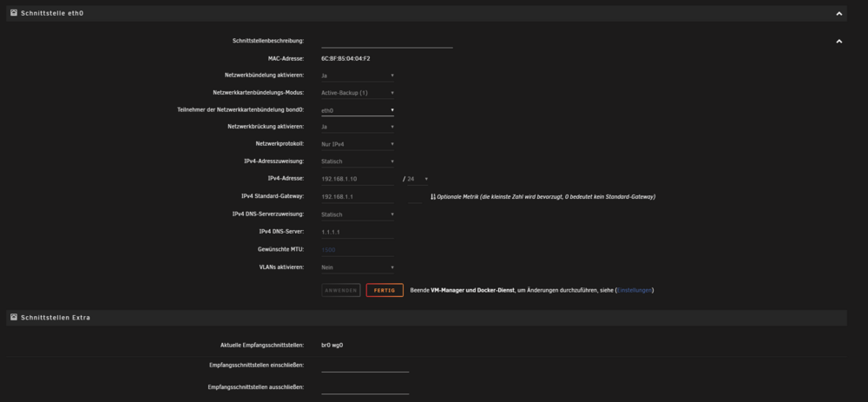Screen dimensions: 868x402
Task: Open VLANs aktivieren dropdown
Action: 358,267
